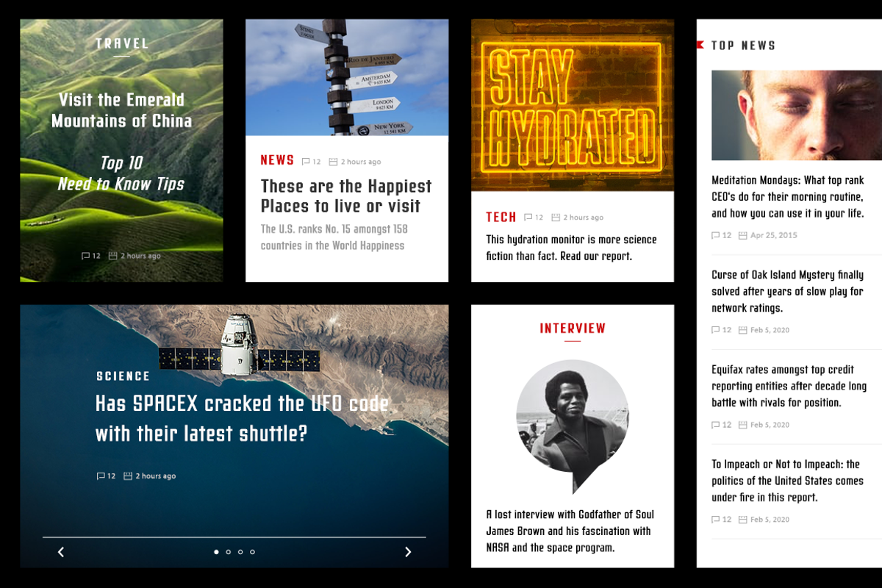Click 'Feb 5, 2020' under Equifax article
Image resolution: width=882 pixels, height=588 pixels.
(x=770, y=425)
